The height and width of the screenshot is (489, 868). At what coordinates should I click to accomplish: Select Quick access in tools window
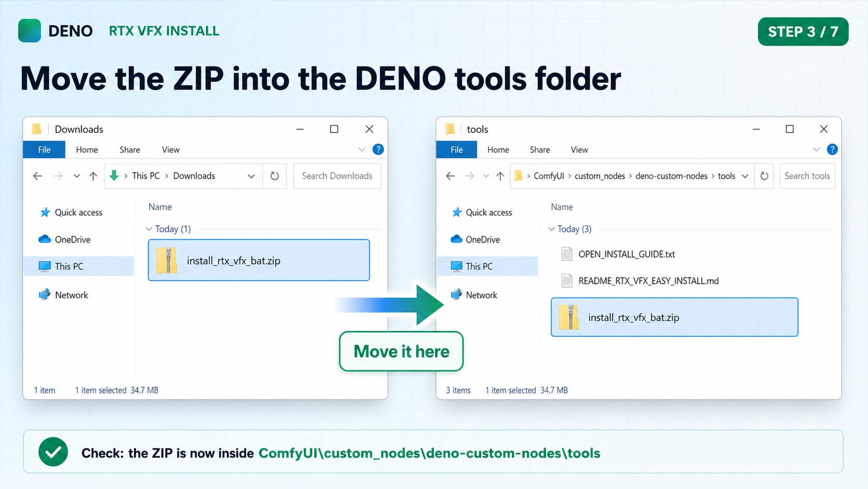(482, 213)
